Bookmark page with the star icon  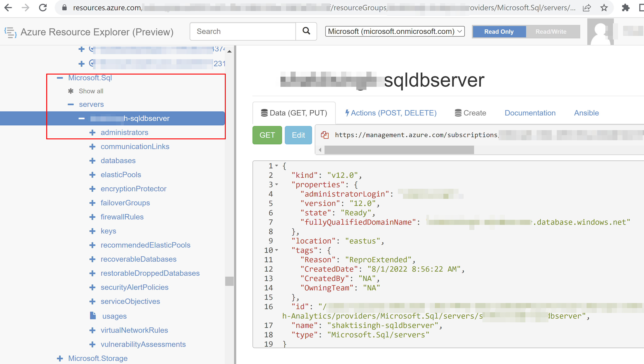coord(604,8)
